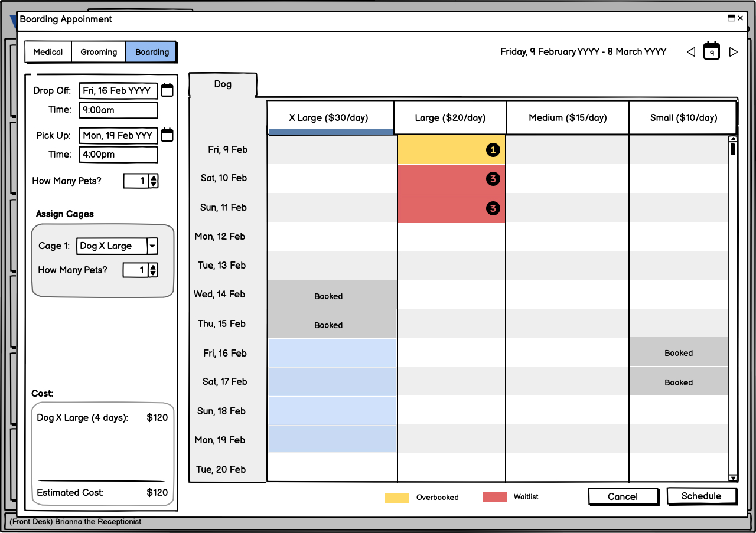The image size is (756, 533).
Task: Click the next date range arrow
Action: (734, 52)
